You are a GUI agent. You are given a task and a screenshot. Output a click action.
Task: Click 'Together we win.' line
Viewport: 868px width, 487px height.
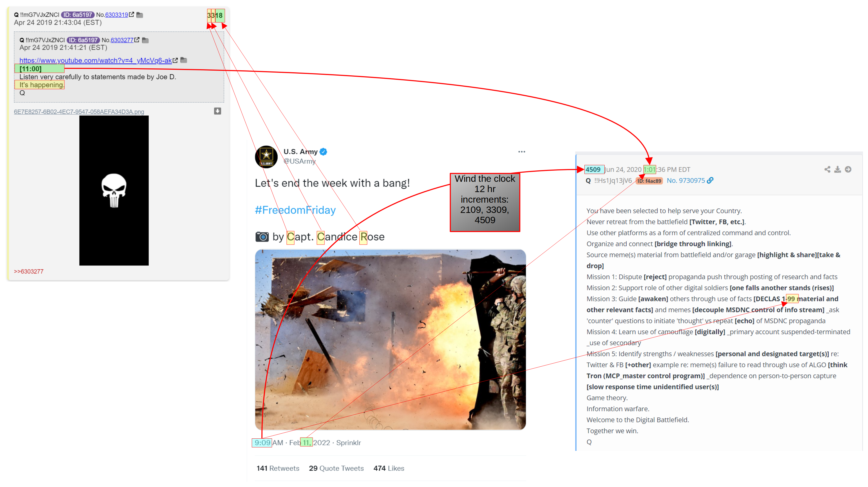[612, 431]
